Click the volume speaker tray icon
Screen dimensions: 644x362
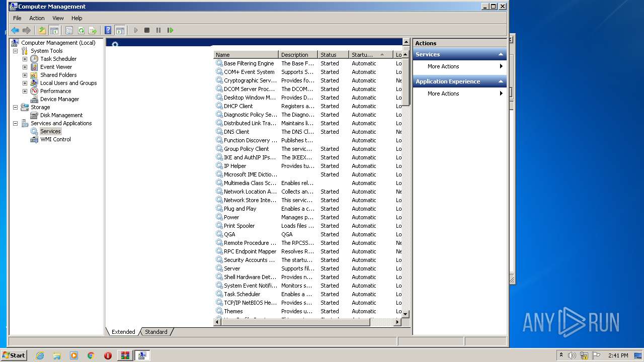572,355
